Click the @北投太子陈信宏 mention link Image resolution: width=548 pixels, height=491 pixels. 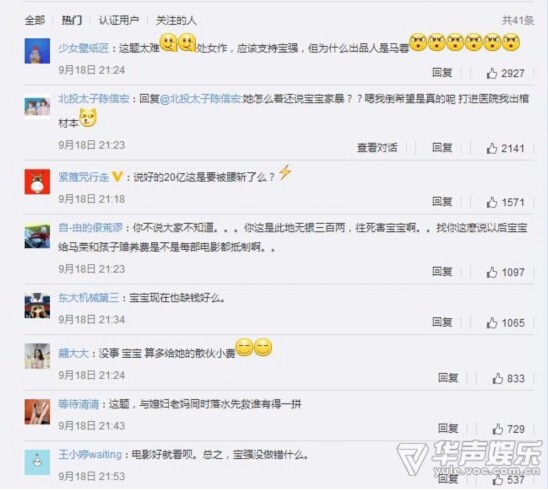click(x=201, y=99)
